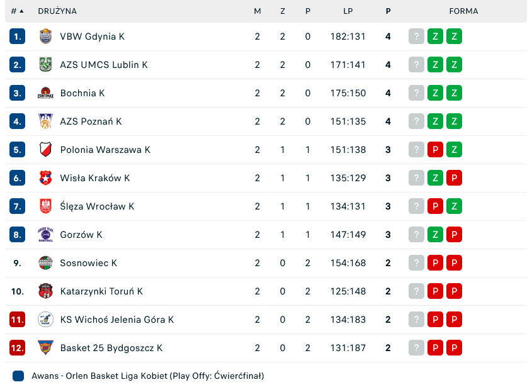Click the Ślęza Wrocław K crest
The width and height of the screenshot is (532, 392).
point(45,206)
